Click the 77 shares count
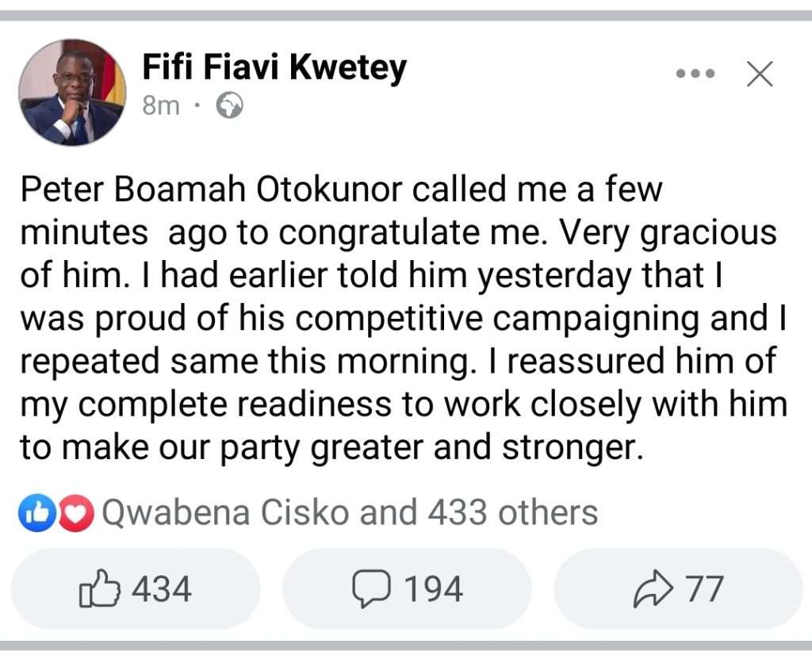This screenshot has width=812, height=655. pyautogui.click(x=705, y=590)
